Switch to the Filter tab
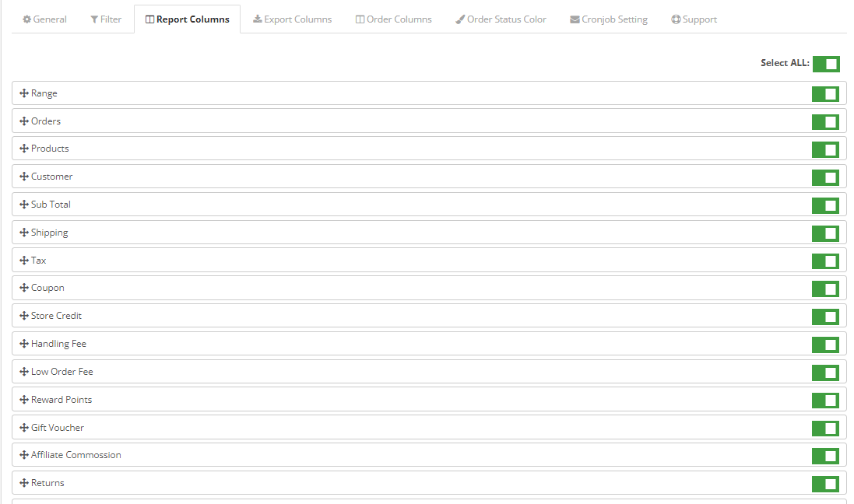854x504 pixels. click(106, 19)
